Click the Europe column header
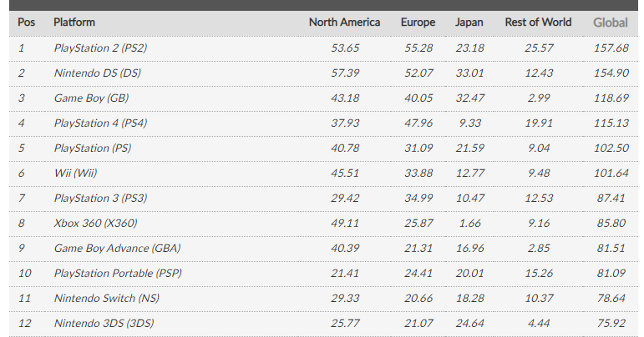This screenshot has width=644, height=337. click(x=418, y=23)
